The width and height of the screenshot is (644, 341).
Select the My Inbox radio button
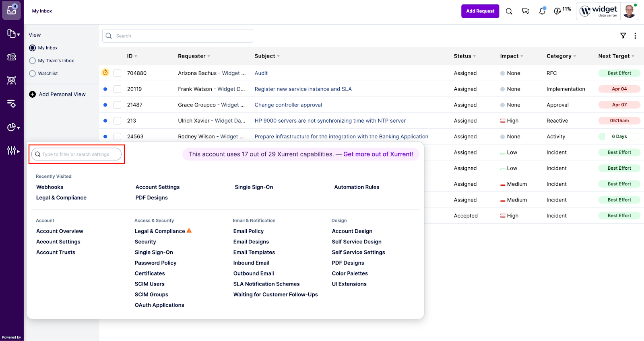point(33,48)
